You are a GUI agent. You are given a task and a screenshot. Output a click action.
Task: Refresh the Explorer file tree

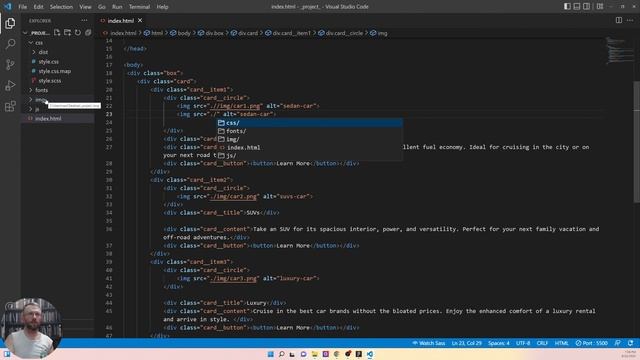78,33
